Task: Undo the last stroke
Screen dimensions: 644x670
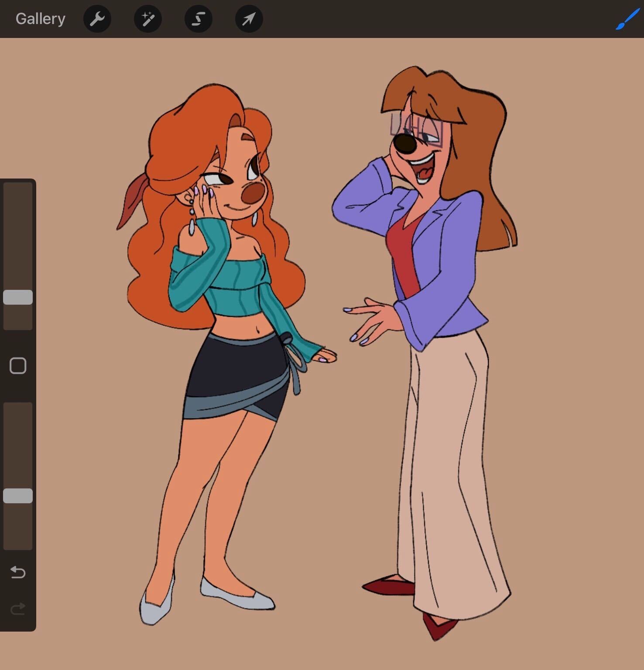Action: pos(18,572)
